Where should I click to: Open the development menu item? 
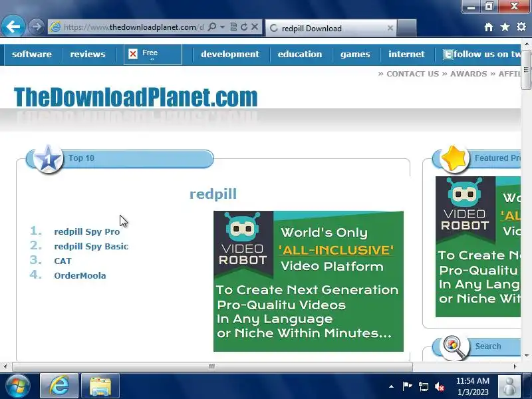pyautogui.click(x=230, y=55)
